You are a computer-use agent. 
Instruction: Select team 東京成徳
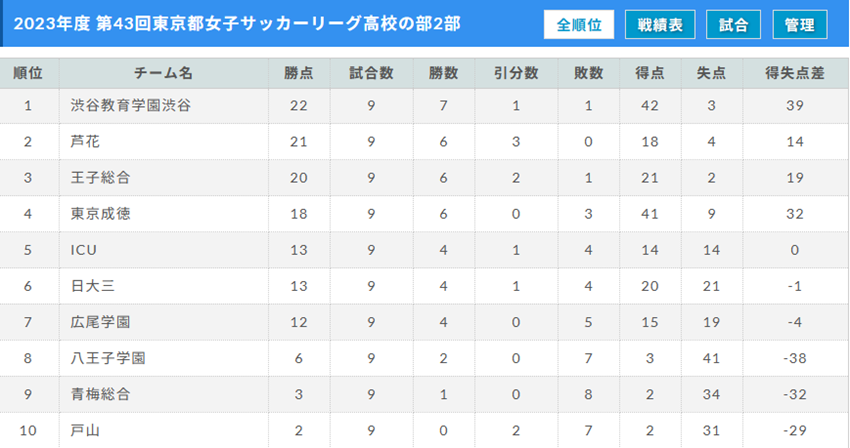tap(100, 214)
